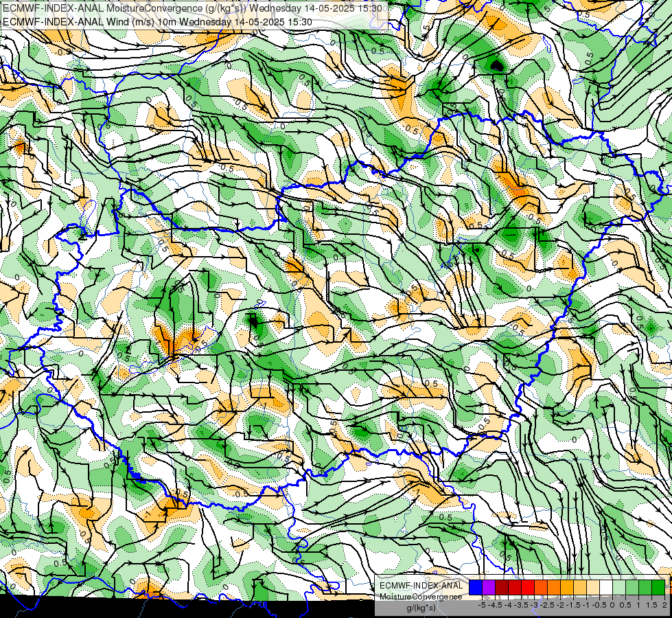Viewport: 672px width, 618px height.
Task: Select the darkest red legend swatch
Action: [502, 587]
